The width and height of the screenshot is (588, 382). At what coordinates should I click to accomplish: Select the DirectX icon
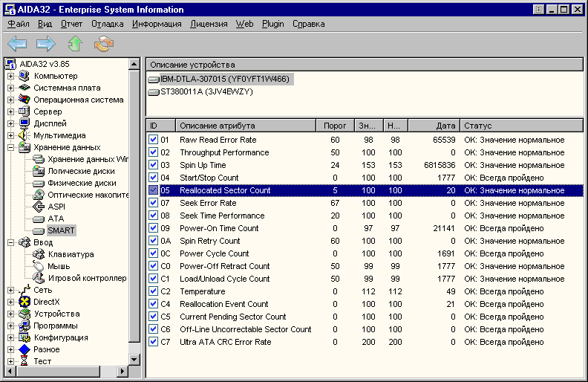pos(24,302)
